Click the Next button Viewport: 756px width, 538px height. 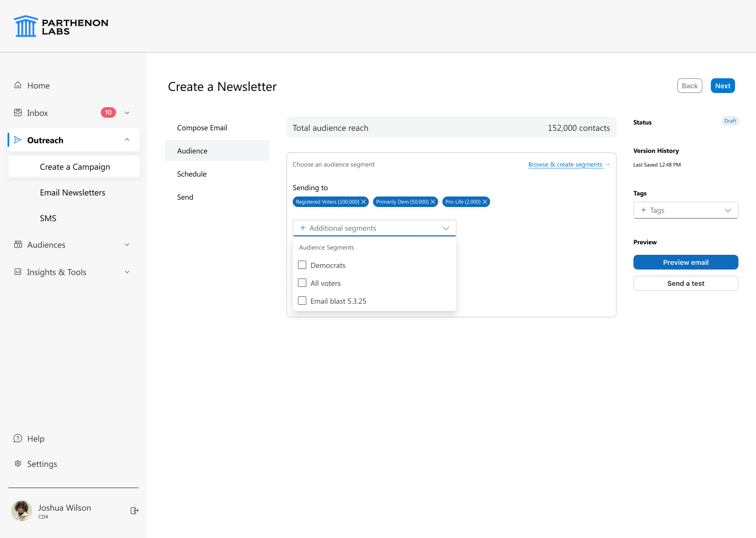[x=723, y=86]
